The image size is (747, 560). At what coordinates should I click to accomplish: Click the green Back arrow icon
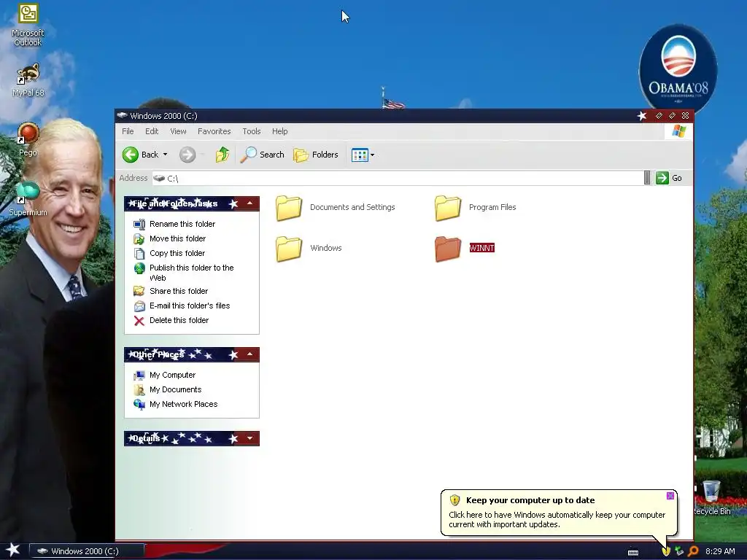tap(130, 155)
